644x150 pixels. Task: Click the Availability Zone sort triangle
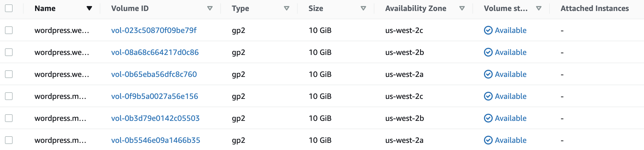click(x=462, y=9)
